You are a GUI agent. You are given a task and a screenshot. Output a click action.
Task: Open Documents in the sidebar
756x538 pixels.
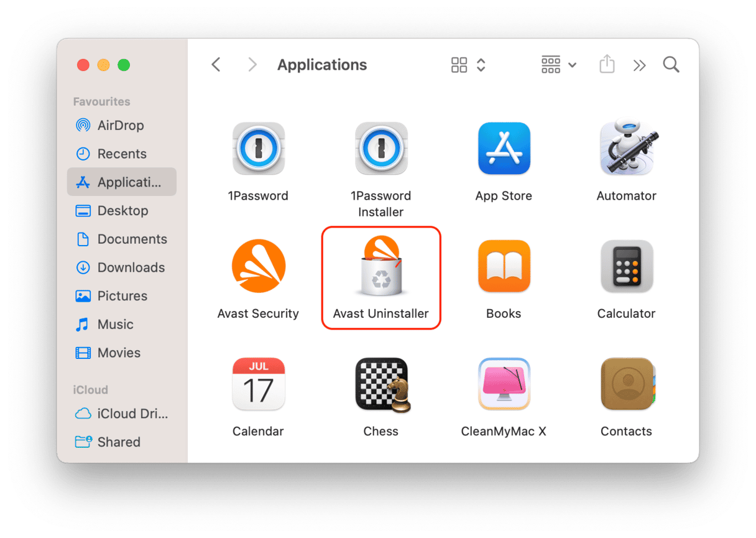[x=122, y=239]
